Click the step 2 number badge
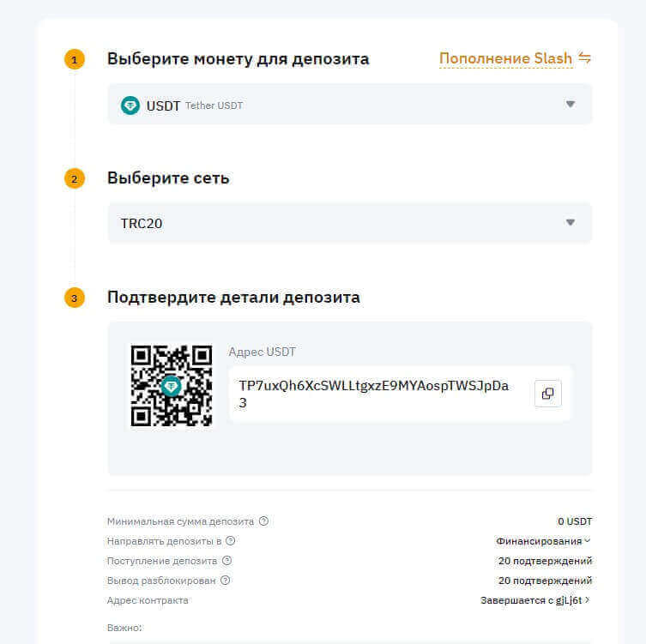 click(x=75, y=179)
